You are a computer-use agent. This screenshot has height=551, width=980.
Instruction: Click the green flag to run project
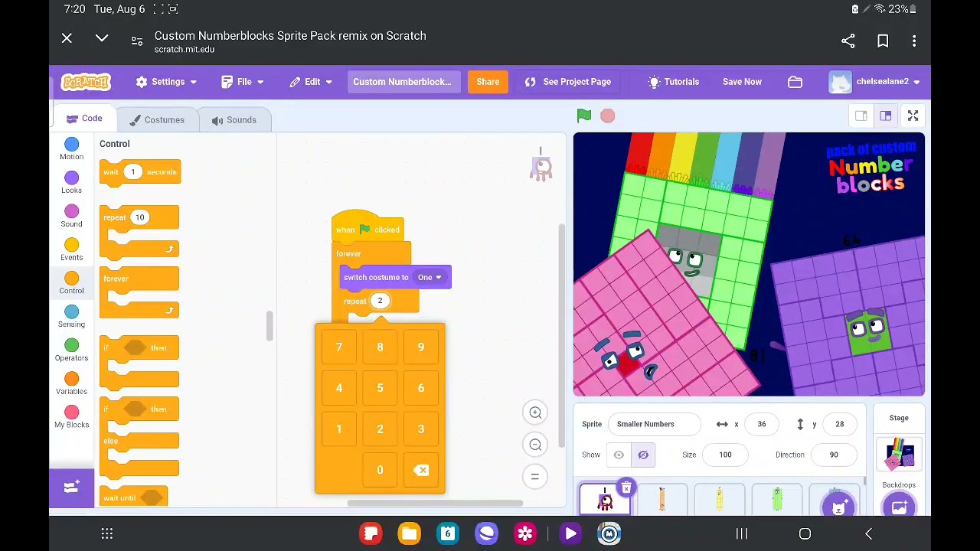[584, 116]
